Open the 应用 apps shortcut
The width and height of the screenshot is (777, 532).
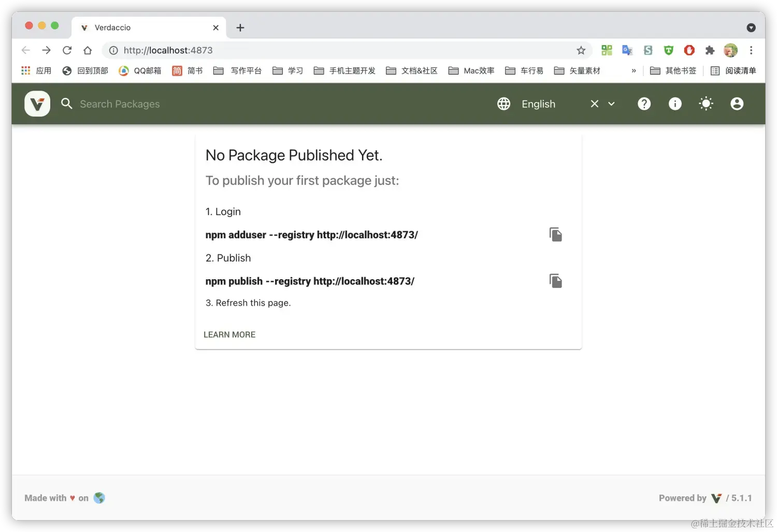36,70
